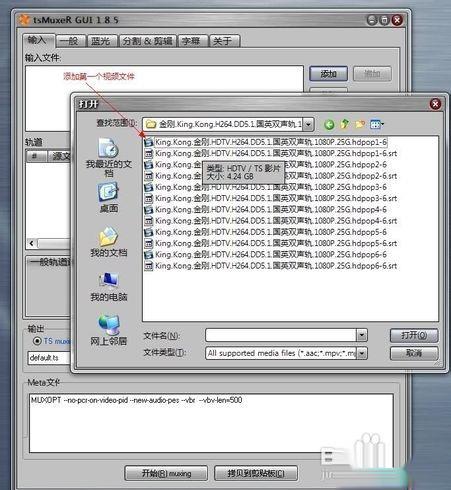Expand the file name (文件名) dropdown arrow

pos(362,335)
